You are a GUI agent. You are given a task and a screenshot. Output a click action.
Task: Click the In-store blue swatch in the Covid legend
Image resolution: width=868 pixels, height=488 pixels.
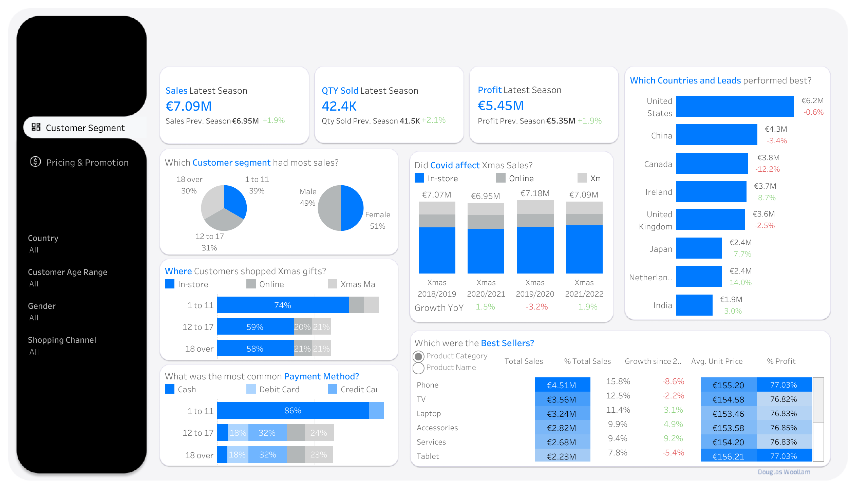tap(419, 178)
